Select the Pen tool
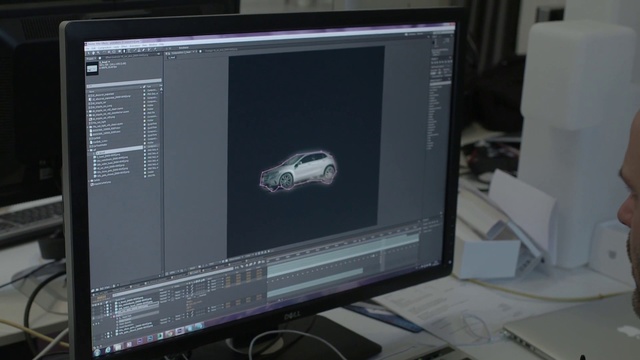Screen dimensions: 640x360 click(124, 51)
